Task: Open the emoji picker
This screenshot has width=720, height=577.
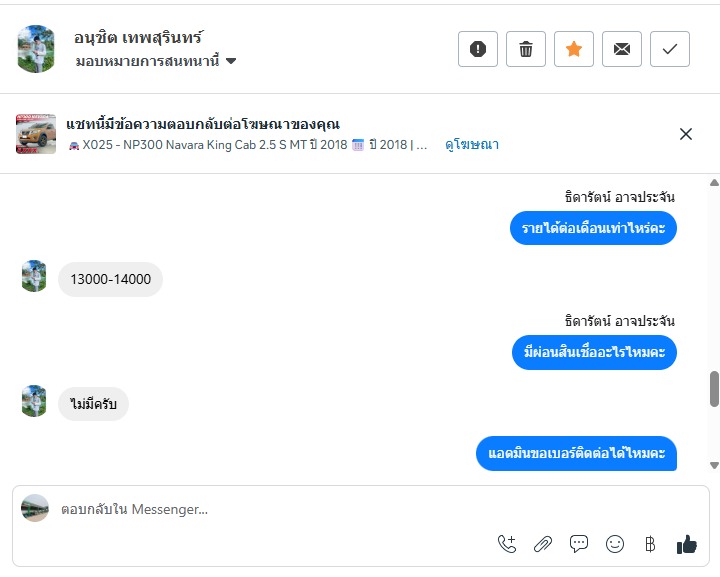Action: click(615, 544)
